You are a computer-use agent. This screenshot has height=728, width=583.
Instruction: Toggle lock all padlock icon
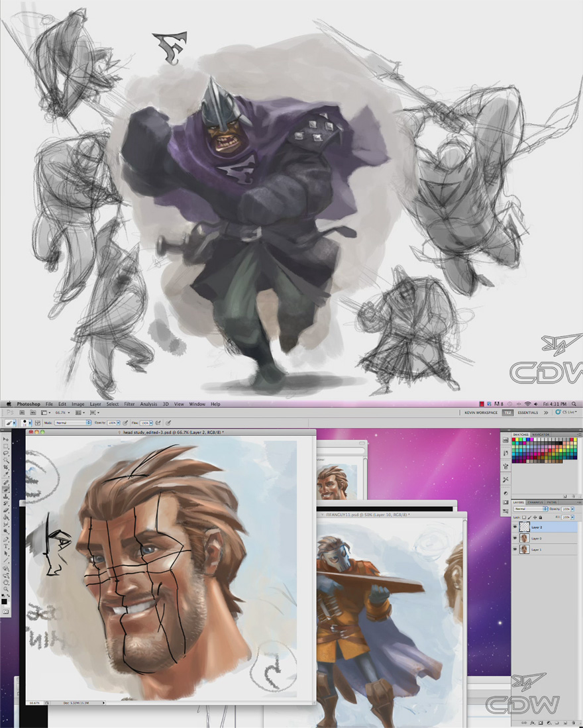541,517
